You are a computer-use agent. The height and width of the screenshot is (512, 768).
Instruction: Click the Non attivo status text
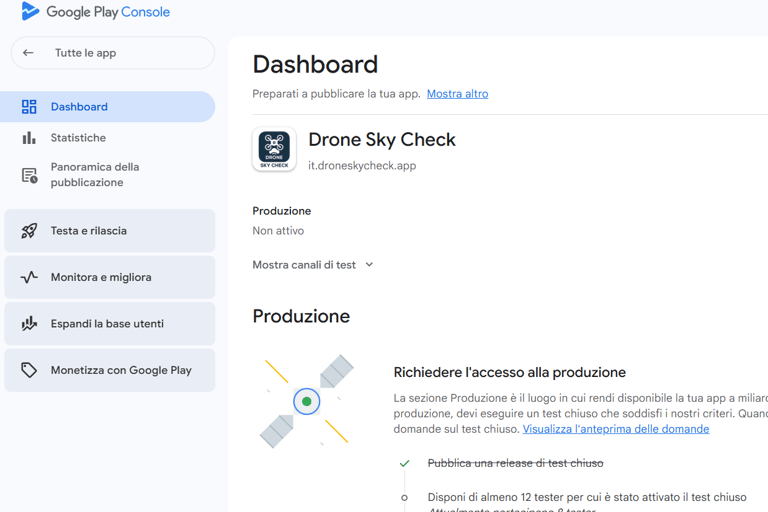coord(278,231)
